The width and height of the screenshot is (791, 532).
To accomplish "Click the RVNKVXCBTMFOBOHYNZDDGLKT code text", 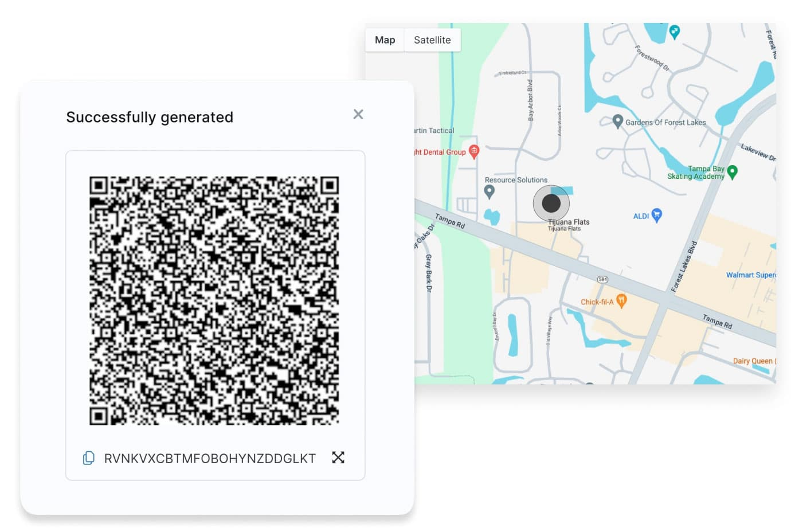I will click(x=210, y=459).
